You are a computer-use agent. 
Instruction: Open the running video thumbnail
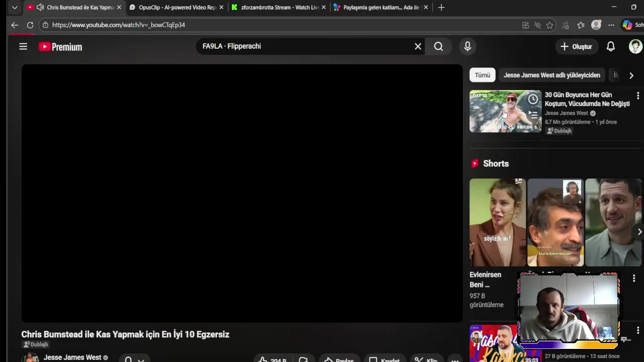click(x=505, y=111)
